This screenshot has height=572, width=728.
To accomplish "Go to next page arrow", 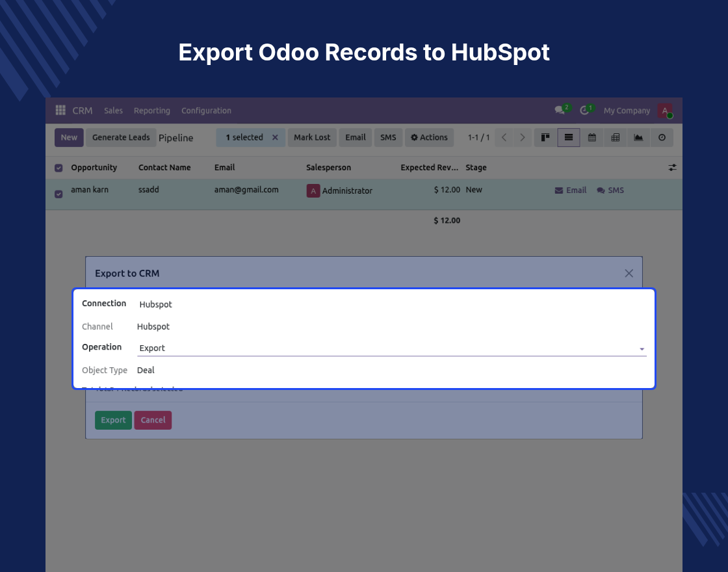I will (523, 137).
